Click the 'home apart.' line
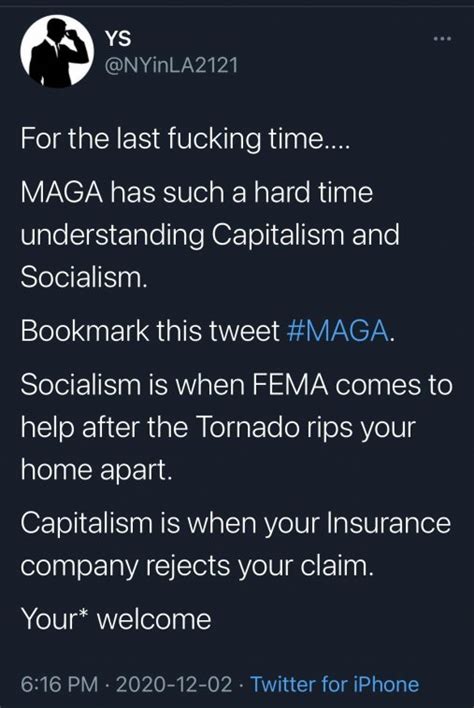The width and height of the screenshot is (474, 708). (x=97, y=470)
